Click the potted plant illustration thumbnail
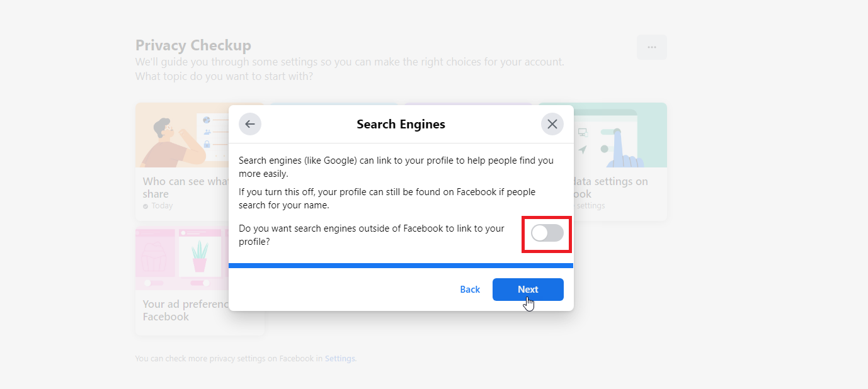 coord(200,257)
